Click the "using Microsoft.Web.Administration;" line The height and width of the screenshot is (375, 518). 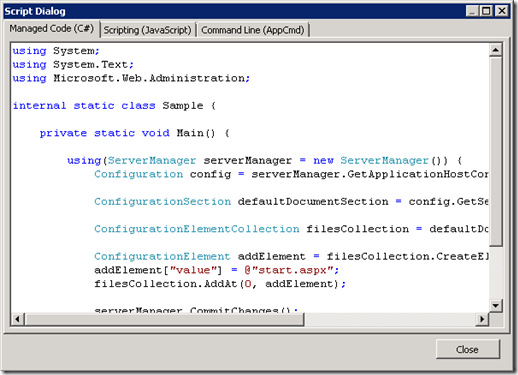[x=131, y=78]
